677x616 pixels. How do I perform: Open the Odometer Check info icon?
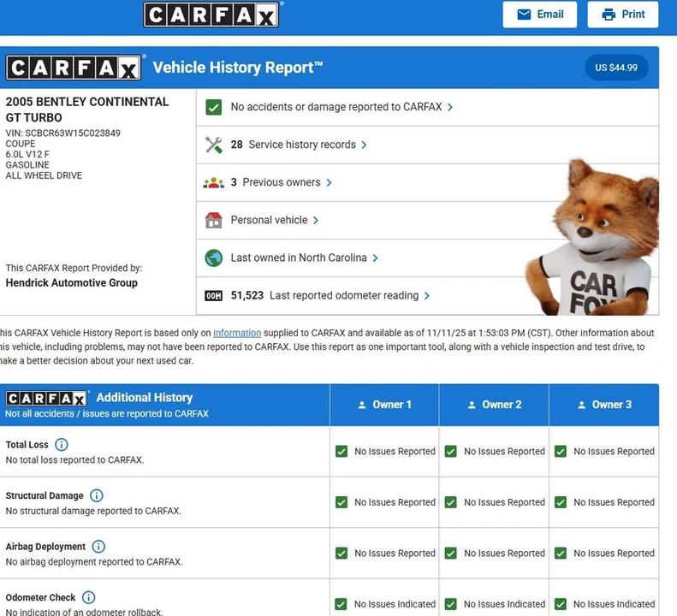coord(88,597)
